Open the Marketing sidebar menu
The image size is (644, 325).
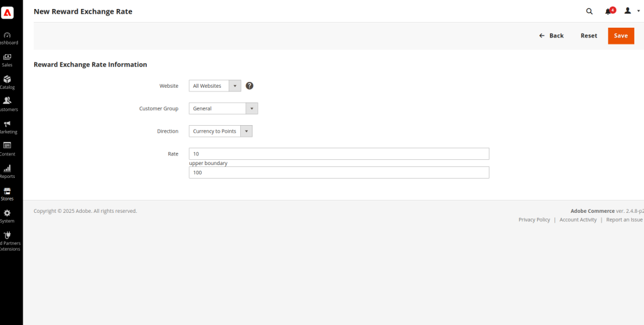click(7, 127)
